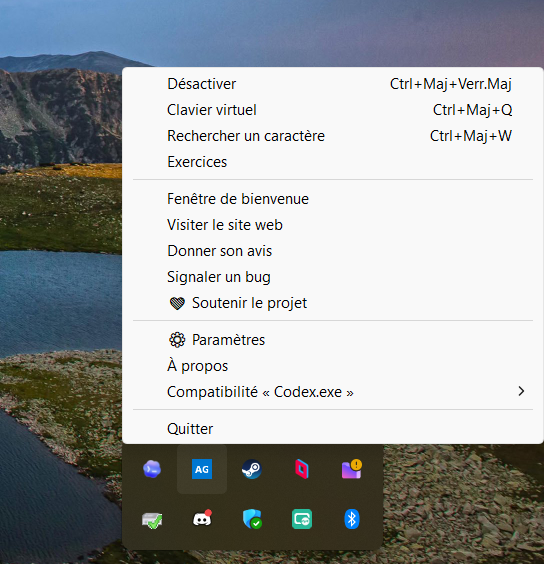Click the purple terminal cloud tray icon

[152, 469]
